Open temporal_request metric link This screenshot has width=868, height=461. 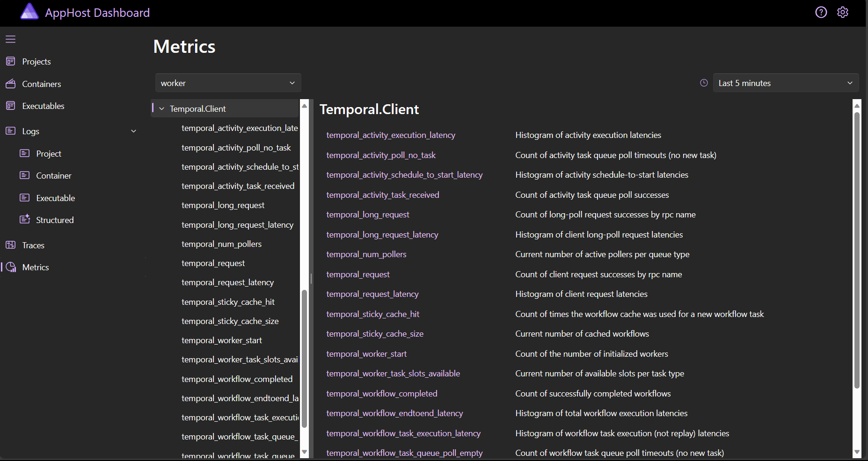tap(358, 274)
